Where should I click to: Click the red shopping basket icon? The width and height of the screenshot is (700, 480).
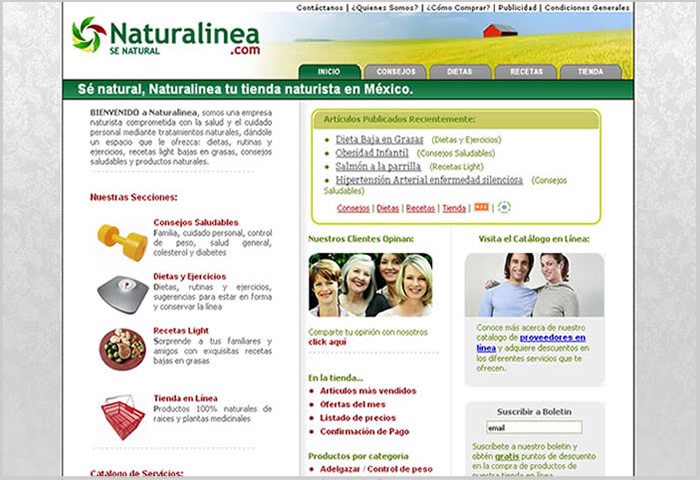click(123, 417)
